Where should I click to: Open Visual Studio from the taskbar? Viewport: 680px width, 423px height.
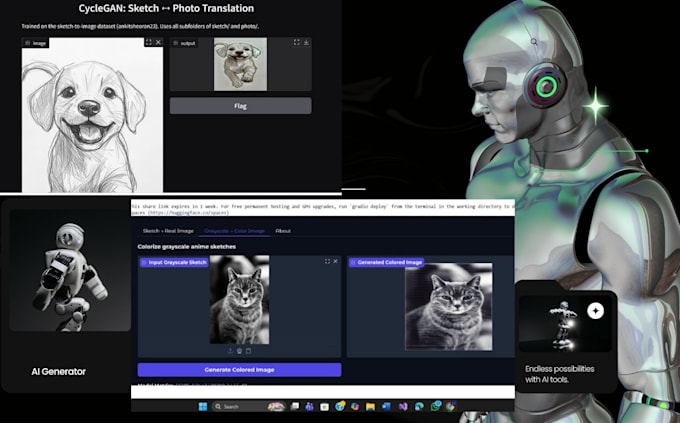pos(403,407)
